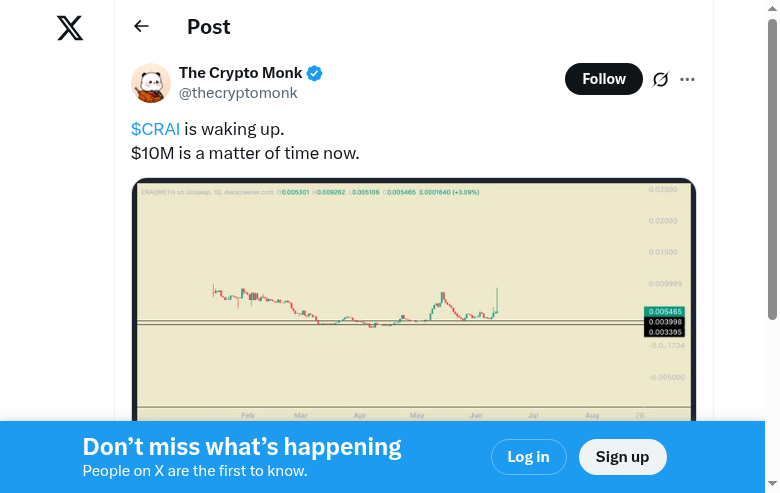Click the Grok icon beside Follow
This screenshot has width=780, height=493.
[x=660, y=80]
